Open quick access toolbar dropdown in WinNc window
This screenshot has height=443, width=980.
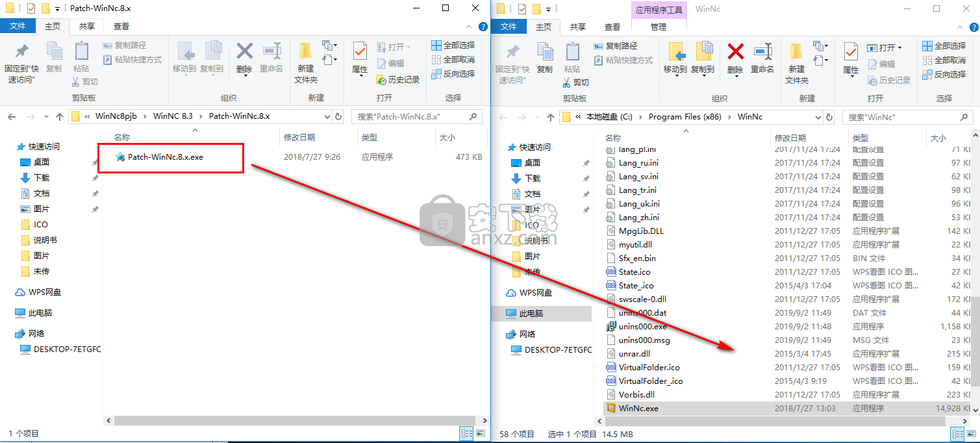[549, 8]
